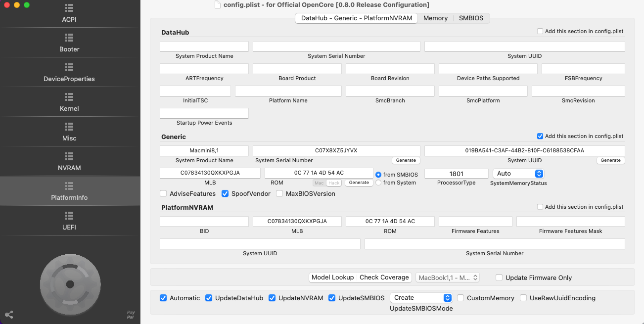The height and width of the screenshot is (324, 644).
Task: Expand the SystemMemoryStatus Auto dropdown
Action: (518, 174)
